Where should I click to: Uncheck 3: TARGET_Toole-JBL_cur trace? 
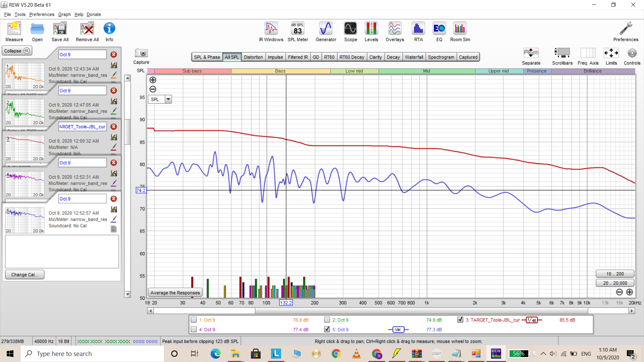point(460,320)
